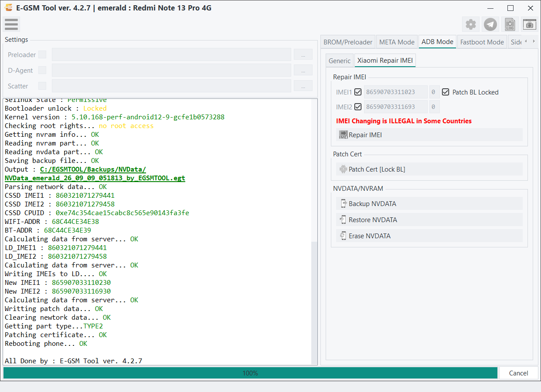Click the "Kernel version" log line
Screen dimensions: 541x392
115,117
